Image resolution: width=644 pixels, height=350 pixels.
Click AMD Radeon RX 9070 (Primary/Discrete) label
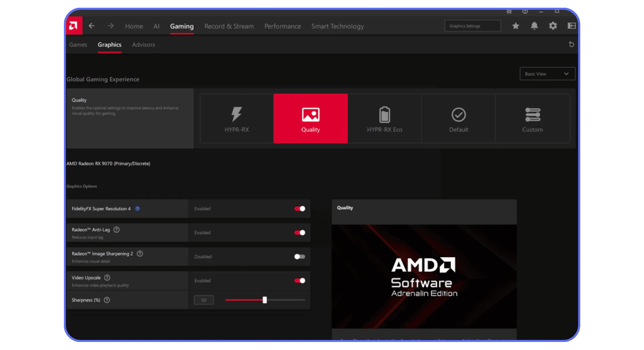tap(108, 164)
